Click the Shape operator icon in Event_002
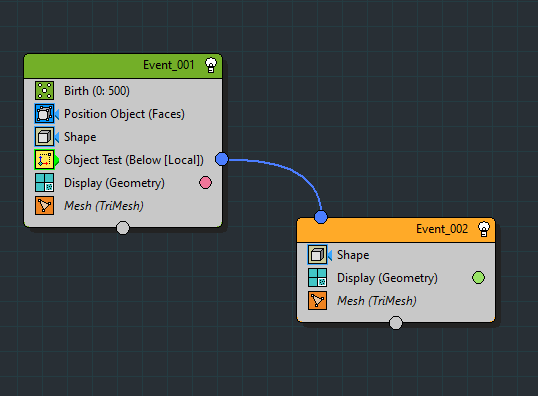This screenshot has height=396, width=538. coord(317,255)
